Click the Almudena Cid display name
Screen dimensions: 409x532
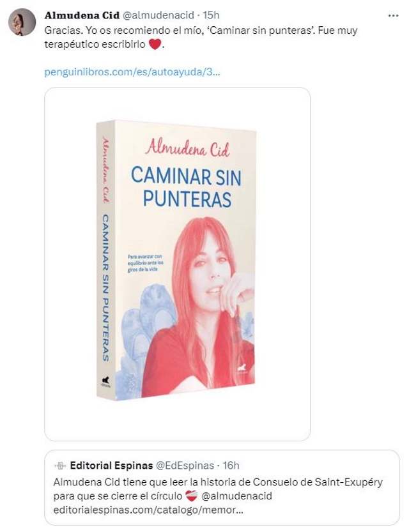point(82,15)
